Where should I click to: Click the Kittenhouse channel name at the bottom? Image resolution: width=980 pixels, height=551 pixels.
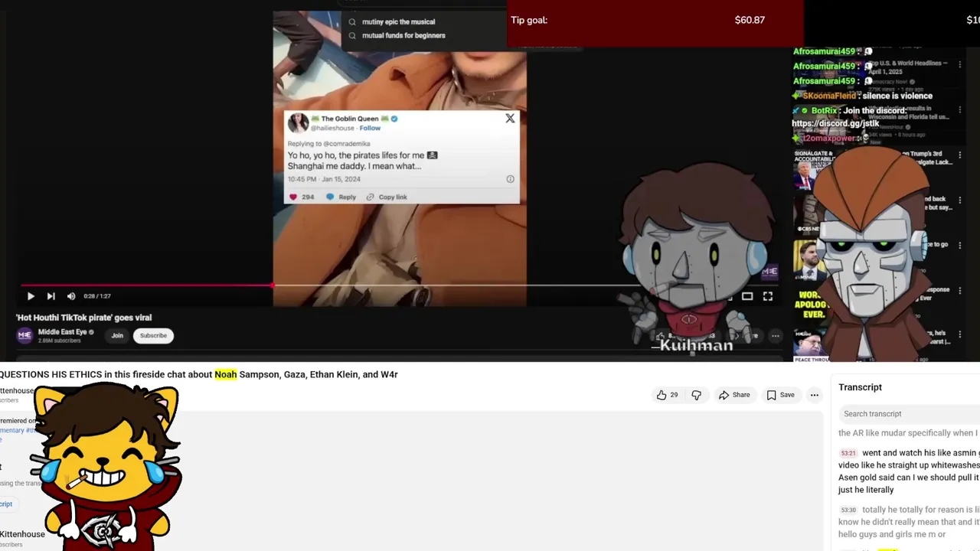pyautogui.click(x=22, y=534)
